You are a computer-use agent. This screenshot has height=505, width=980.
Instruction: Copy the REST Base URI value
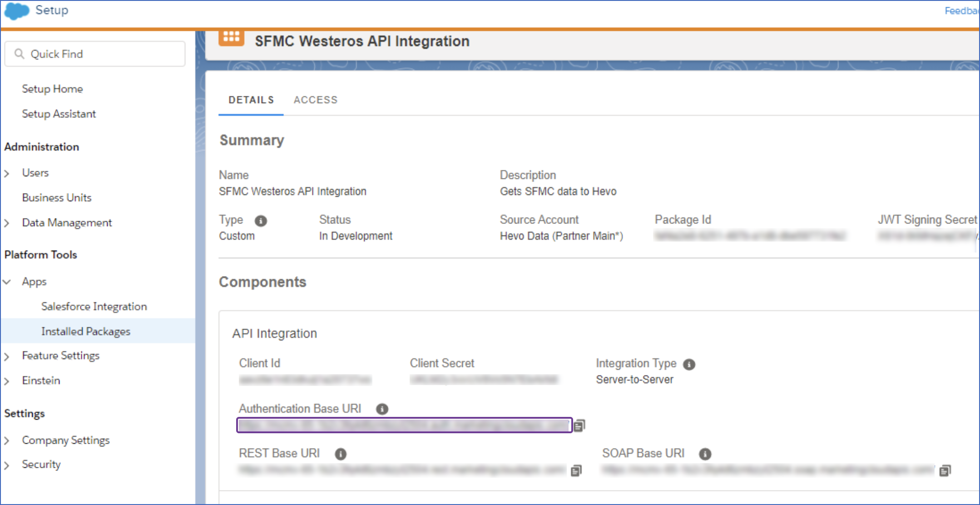click(576, 470)
